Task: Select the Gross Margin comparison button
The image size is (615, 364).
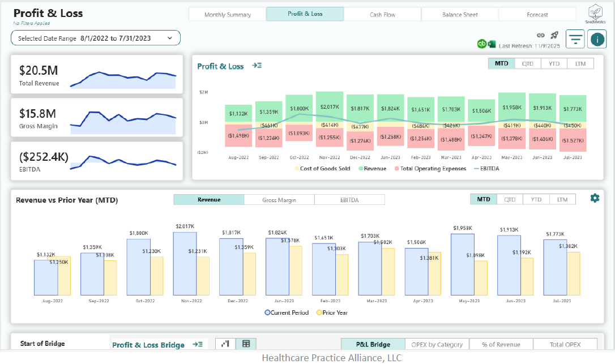Action: [279, 199]
